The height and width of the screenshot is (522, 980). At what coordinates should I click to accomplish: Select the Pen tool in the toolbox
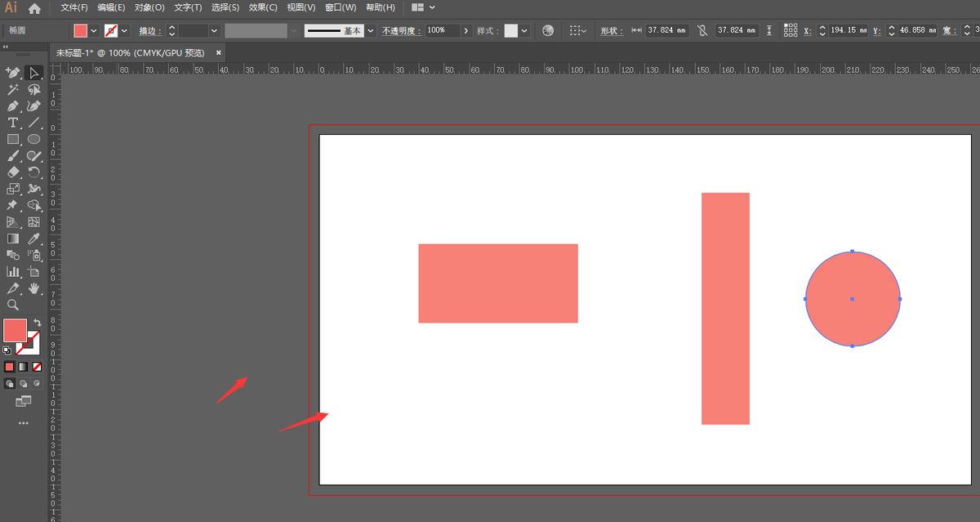point(13,106)
